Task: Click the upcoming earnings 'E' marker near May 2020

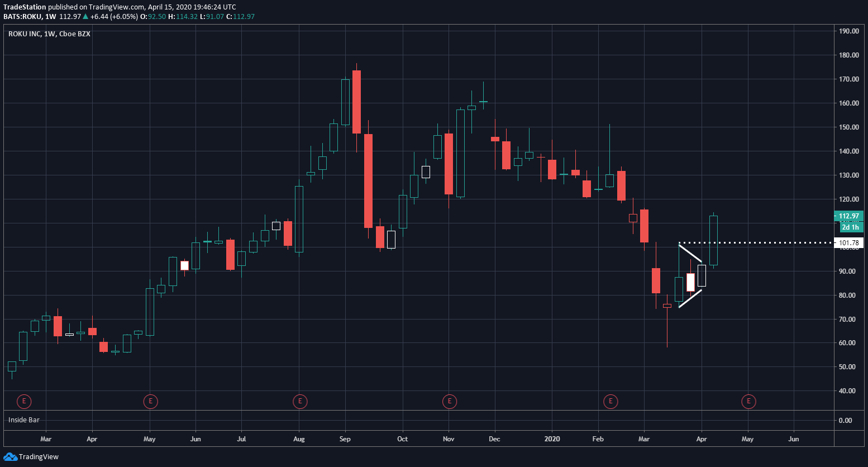Action: [x=748, y=401]
